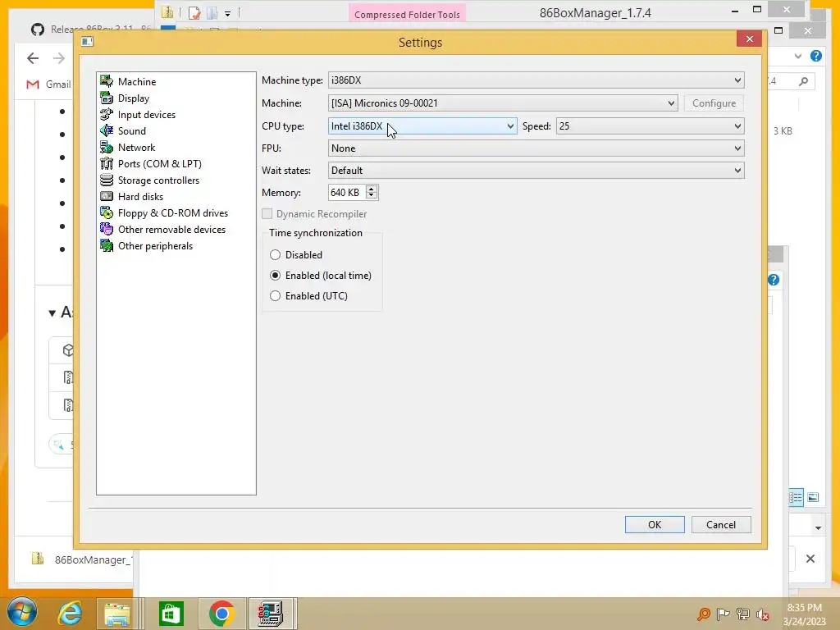Open Floppy & CD-ROM drives icon
Screen dimensions: 840x630
pos(107,212)
